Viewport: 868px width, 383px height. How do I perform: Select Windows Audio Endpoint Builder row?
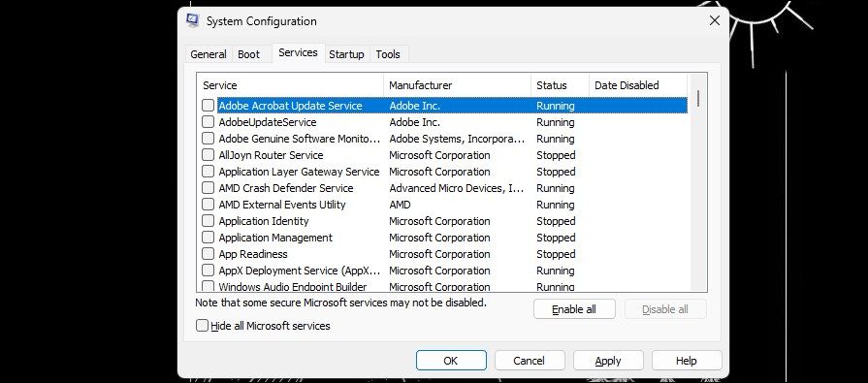point(443,287)
